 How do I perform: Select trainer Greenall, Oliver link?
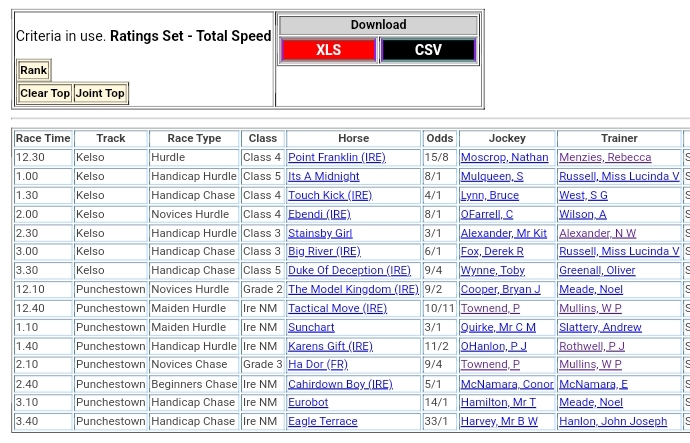click(x=597, y=271)
